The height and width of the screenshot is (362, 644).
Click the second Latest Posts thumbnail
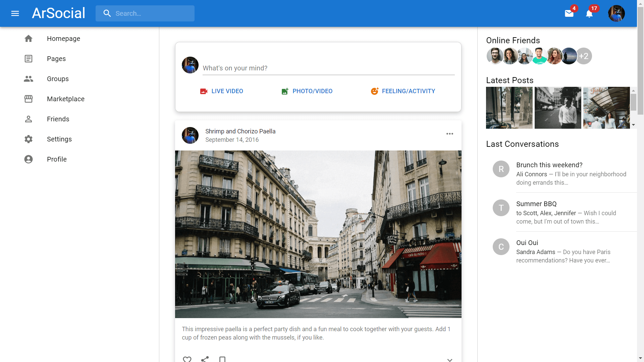coord(558,107)
